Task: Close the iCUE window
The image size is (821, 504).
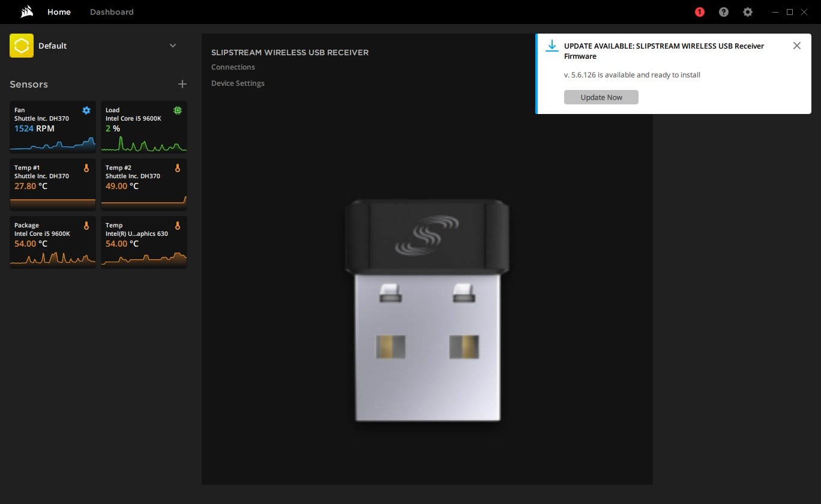Action: [804, 12]
